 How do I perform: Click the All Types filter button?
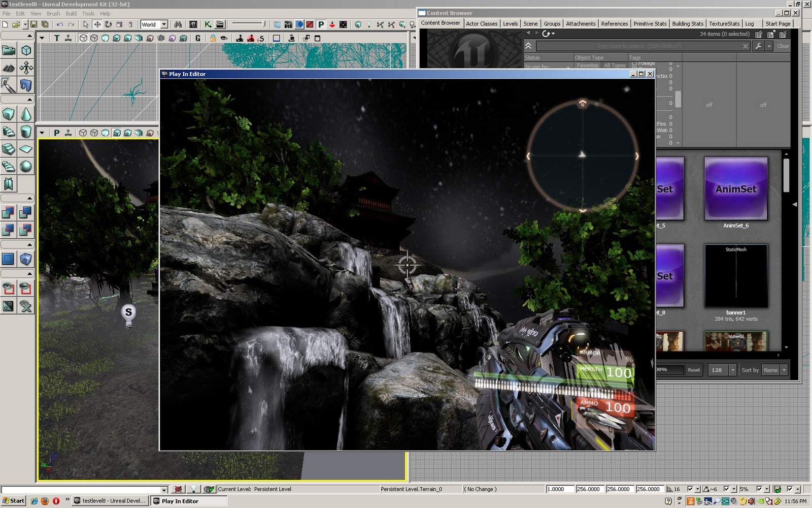614,66
